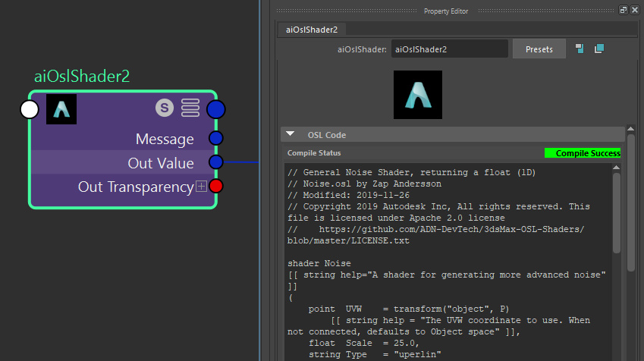Click the Out Value blue output port
Screen dimensions: 644x361
tap(215, 162)
